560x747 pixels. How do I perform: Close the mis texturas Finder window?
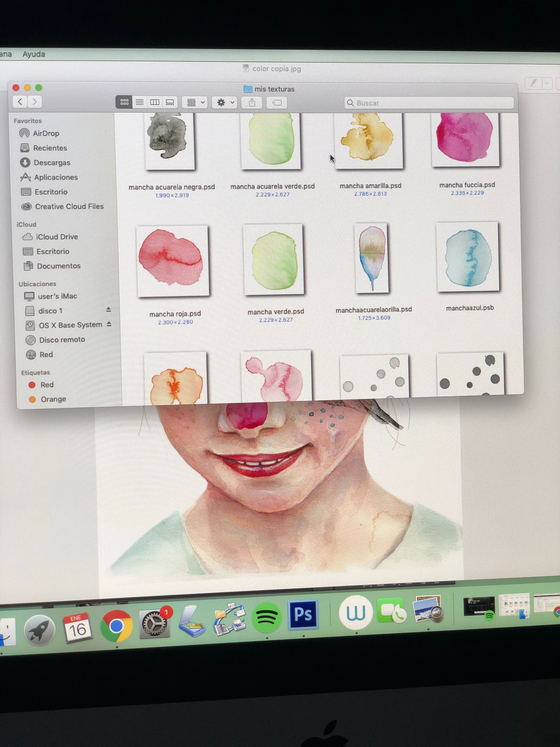[16, 87]
